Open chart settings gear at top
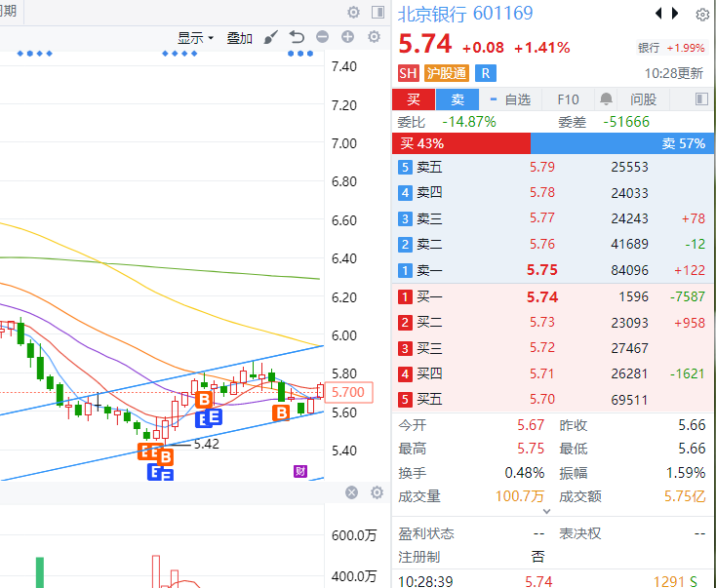Screen dimensions: 716x588 [x=353, y=12]
